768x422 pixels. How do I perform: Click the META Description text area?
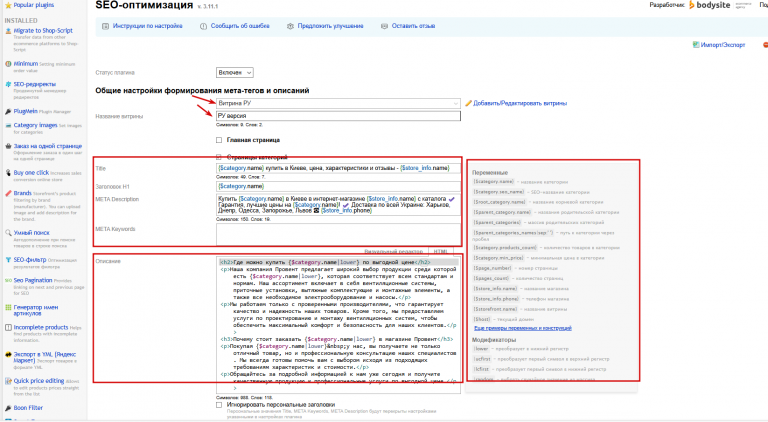tap(338, 205)
